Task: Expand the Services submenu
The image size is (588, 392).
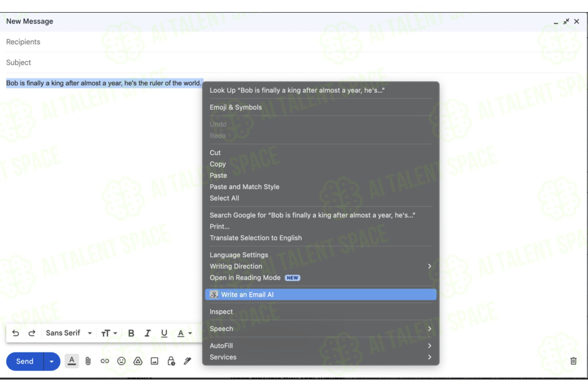Action: coord(321,357)
